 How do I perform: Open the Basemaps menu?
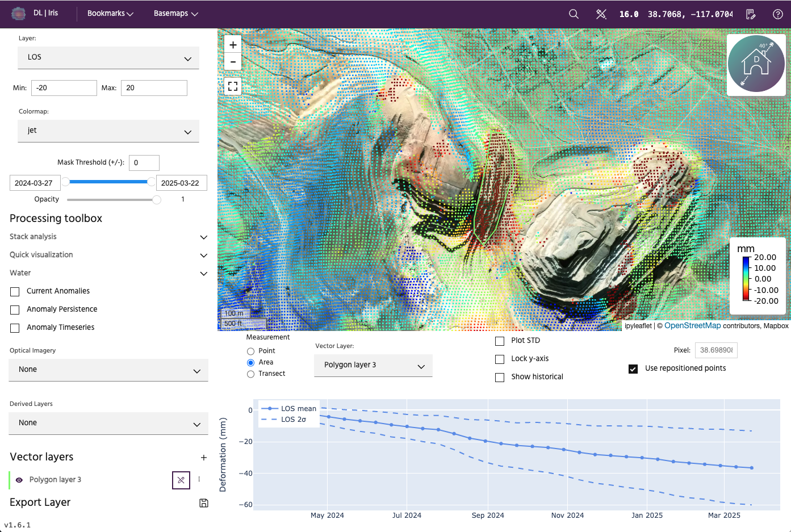[175, 14]
